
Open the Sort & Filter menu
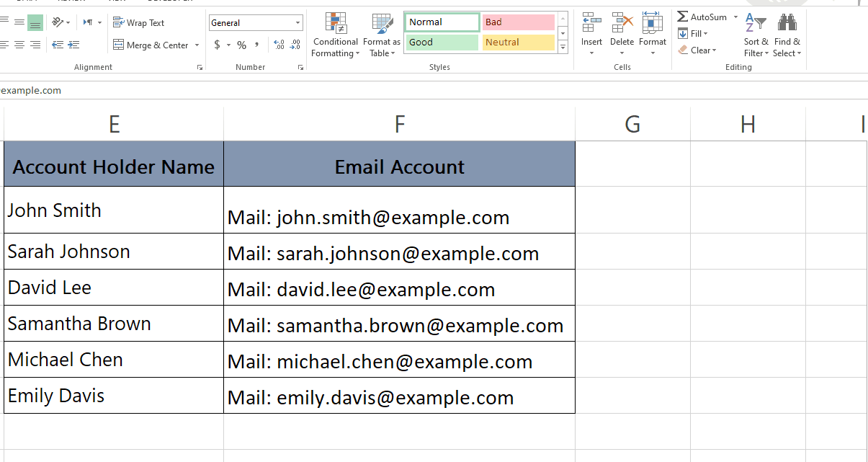756,35
